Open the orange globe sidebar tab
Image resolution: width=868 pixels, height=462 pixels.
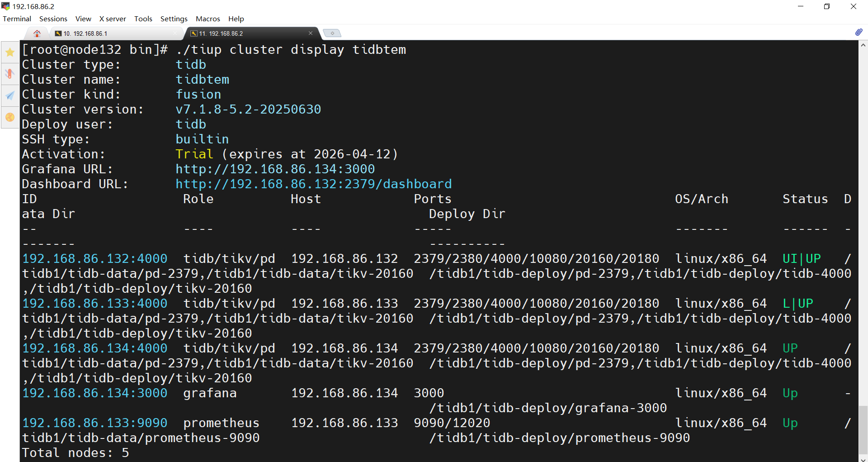pyautogui.click(x=10, y=117)
